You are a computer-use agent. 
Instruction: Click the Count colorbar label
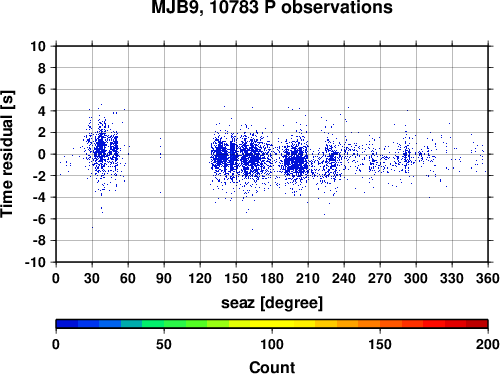272,367
